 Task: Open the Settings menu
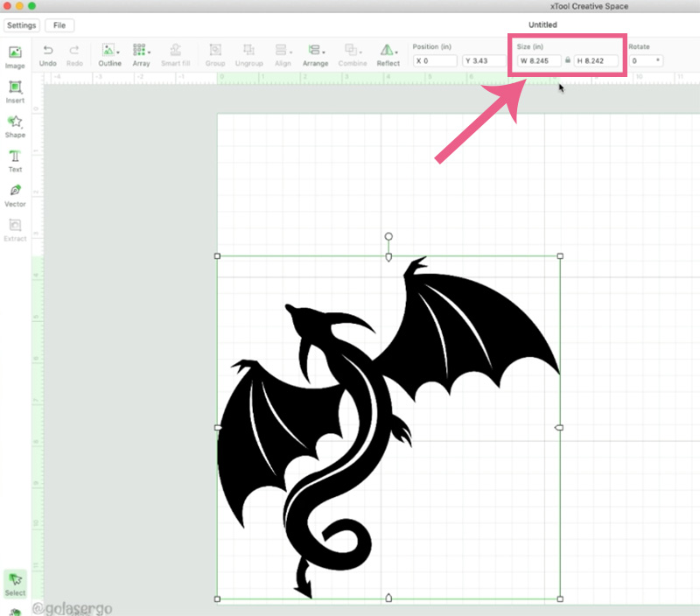(x=22, y=25)
